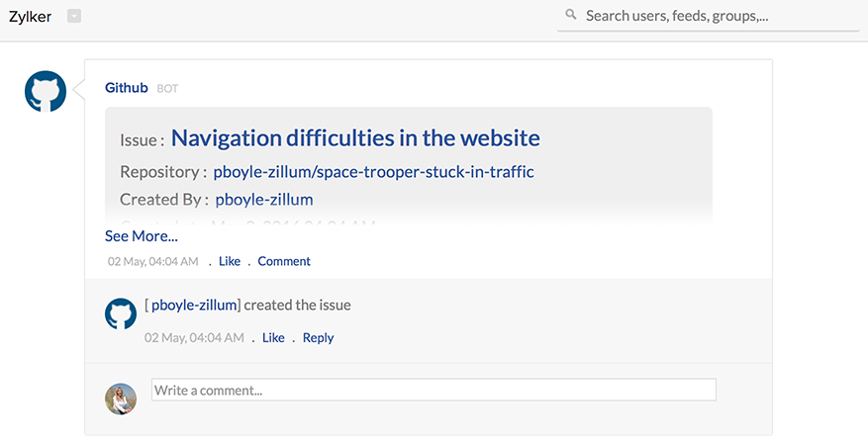Click the user profile photo beside comment box
868x445 pixels.
(x=121, y=400)
